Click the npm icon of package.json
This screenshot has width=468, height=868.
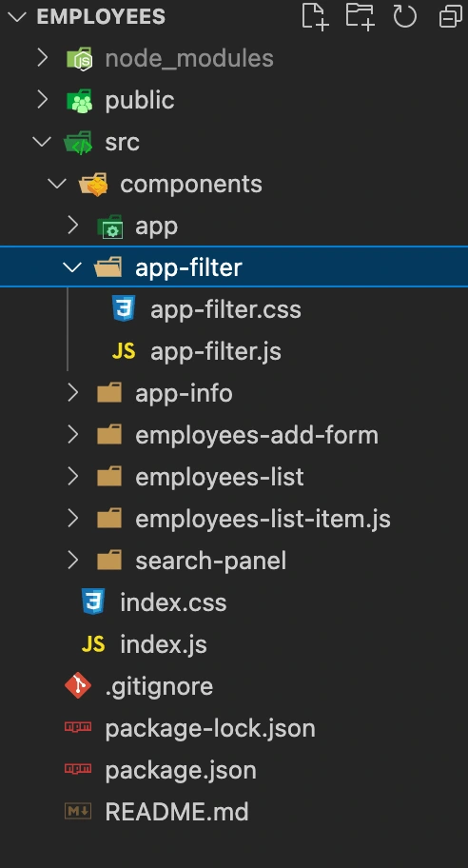pos(78,769)
